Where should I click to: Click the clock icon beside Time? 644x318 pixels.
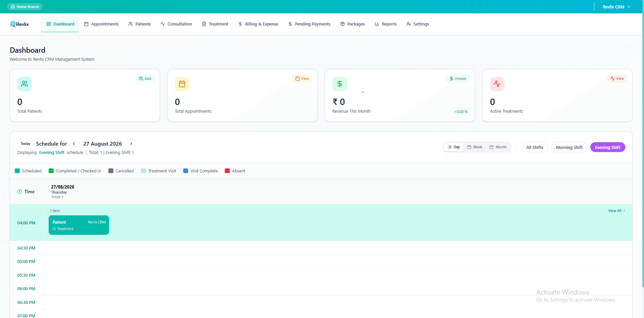point(19,192)
